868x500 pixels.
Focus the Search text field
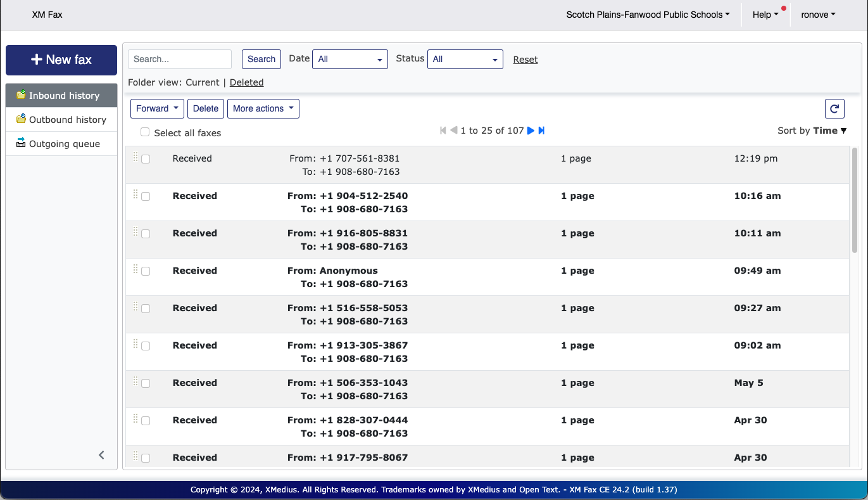[x=180, y=59]
